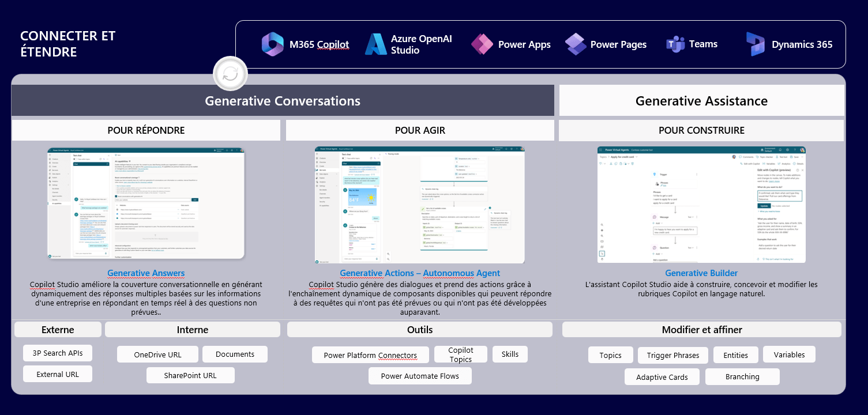The height and width of the screenshot is (415, 868).
Task: Click the paragraph beginning 'Copilot Studio améliore'
Action: pyautogui.click(x=146, y=298)
